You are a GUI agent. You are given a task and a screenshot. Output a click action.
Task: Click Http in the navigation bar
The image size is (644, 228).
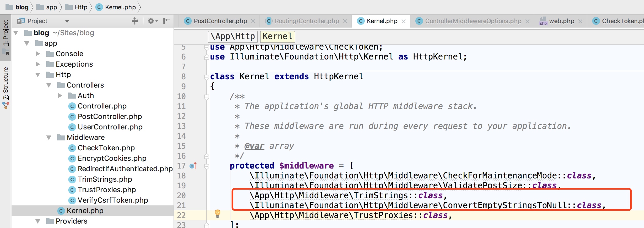(81, 7)
